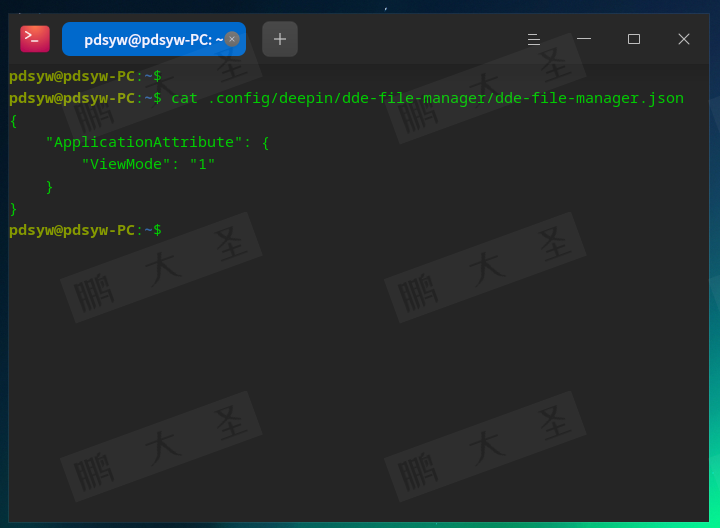Screen dimensions: 720x528
Task: Select the pdsyw@pdsyw-PC tab
Action: (154, 39)
